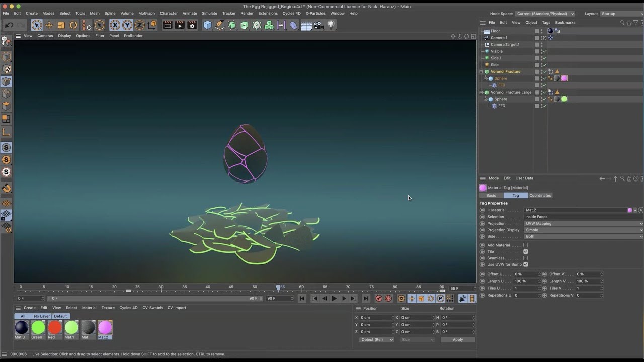Select the Live Selection tool
Screen dimensions: 644x362
coord(37,25)
